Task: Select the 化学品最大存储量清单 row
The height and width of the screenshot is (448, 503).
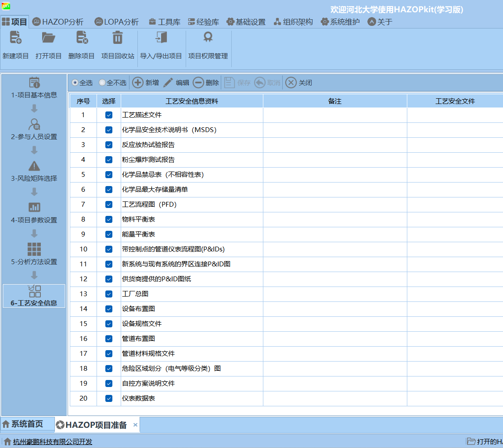Action: [155, 190]
